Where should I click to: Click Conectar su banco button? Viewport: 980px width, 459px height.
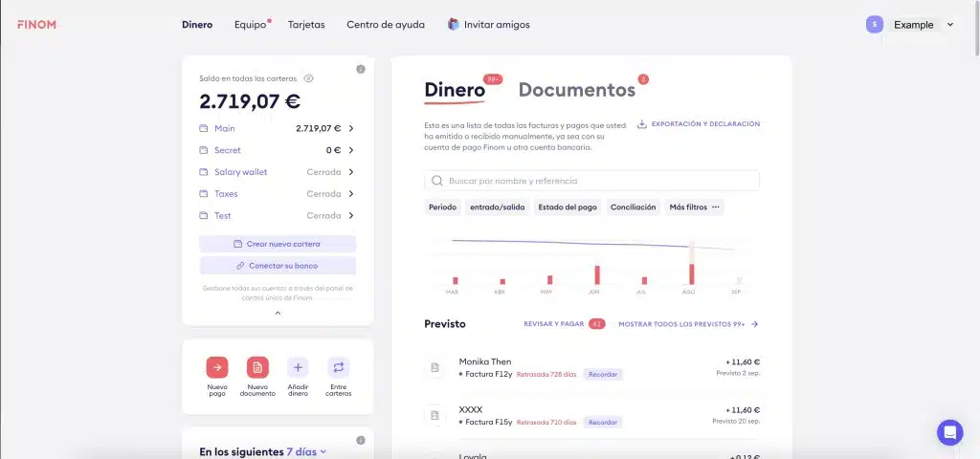pyautogui.click(x=278, y=266)
